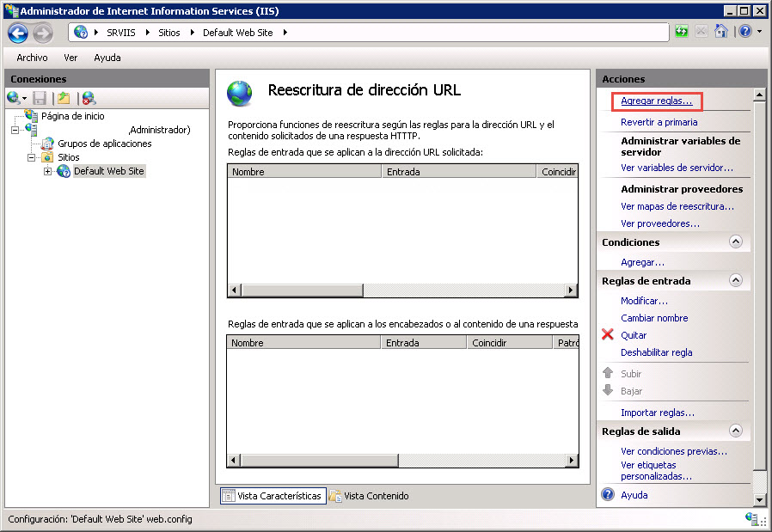
Task: Open Ver condiciones previas...
Action: [x=673, y=451]
